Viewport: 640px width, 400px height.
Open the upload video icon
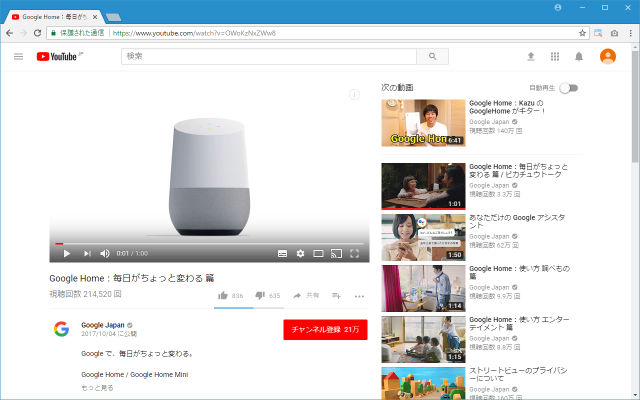531,56
